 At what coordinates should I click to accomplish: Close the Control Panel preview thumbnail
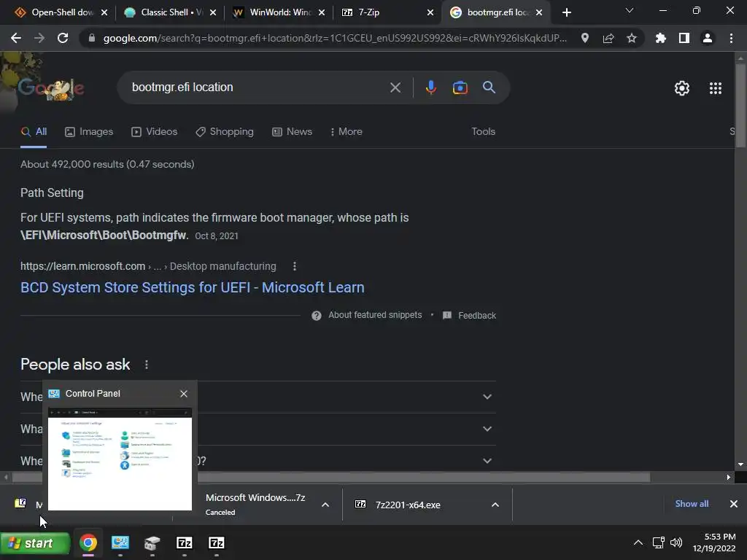(x=184, y=394)
